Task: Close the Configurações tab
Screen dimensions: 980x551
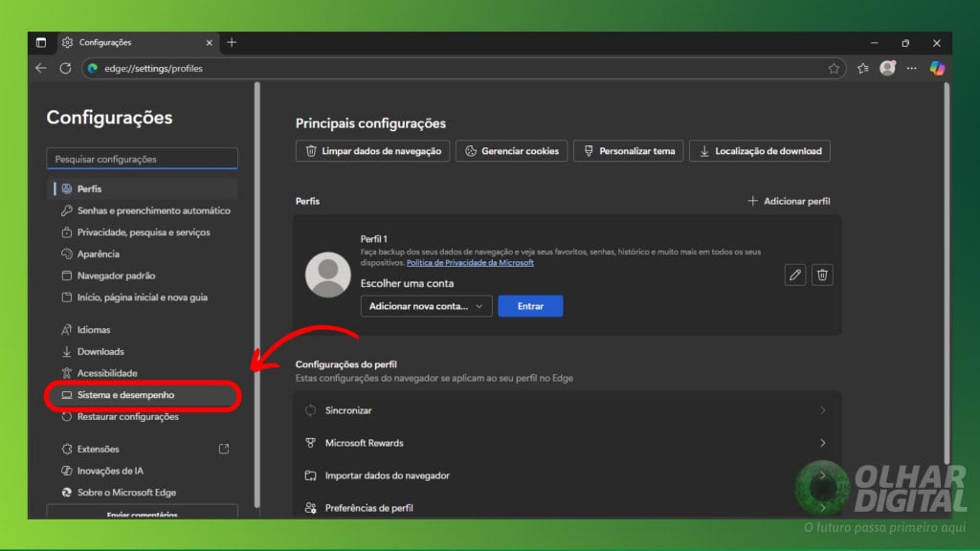Action: coord(210,43)
